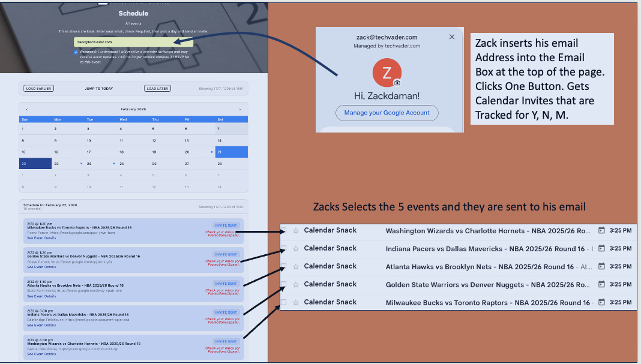Star the Indiana Pacers vs Dallas Mavericks email
The height and width of the screenshot is (364, 641).
click(295, 249)
